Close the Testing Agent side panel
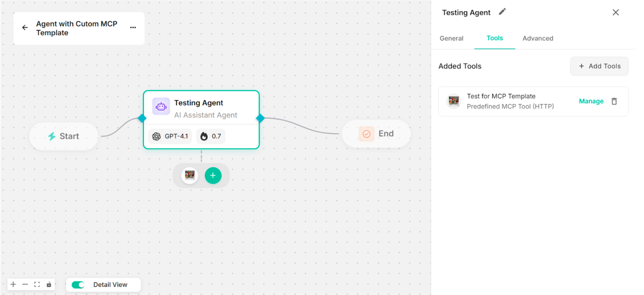The image size is (644, 295). (x=616, y=12)
